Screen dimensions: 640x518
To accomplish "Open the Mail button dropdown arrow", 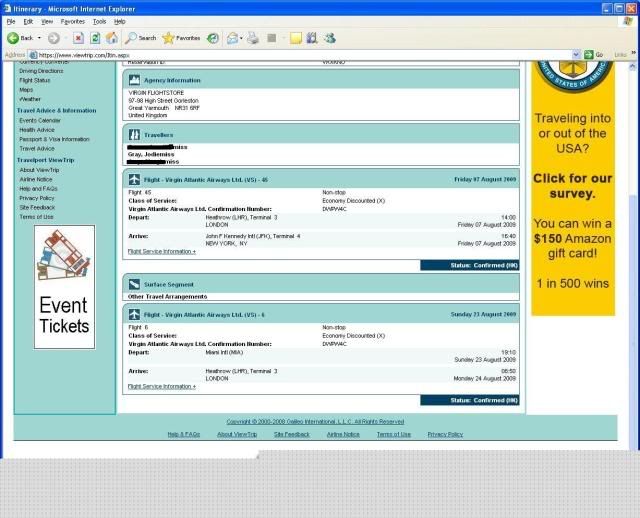I will click(x=241, y=38).
